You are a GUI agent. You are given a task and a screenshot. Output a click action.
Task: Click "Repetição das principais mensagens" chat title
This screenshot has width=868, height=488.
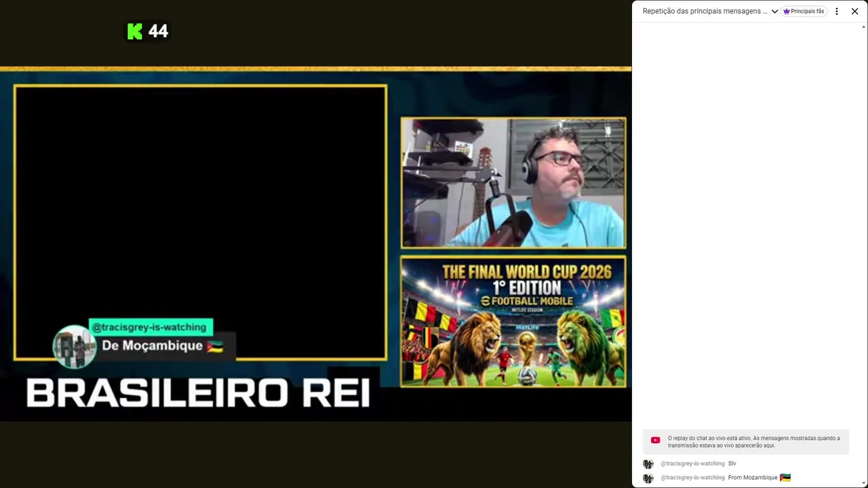click(705, 12)
